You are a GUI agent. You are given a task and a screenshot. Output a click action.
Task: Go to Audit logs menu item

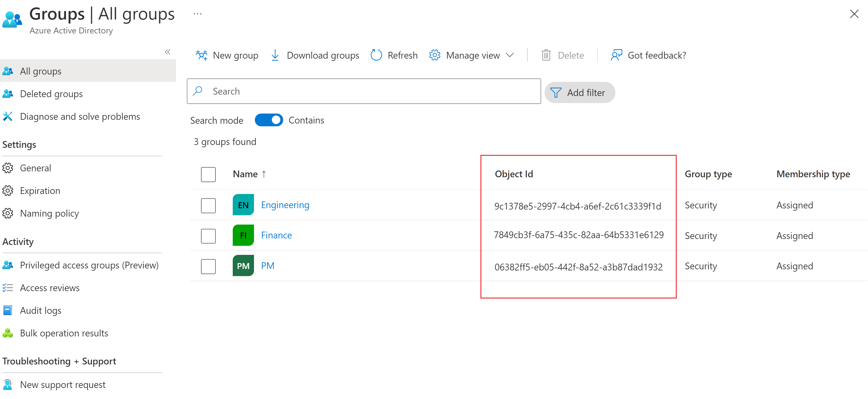[41, 310]
